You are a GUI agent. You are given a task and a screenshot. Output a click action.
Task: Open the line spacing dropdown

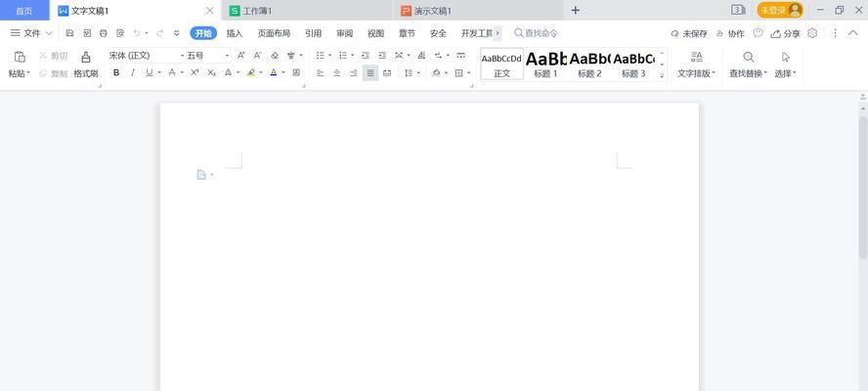(x=418, y=72)
